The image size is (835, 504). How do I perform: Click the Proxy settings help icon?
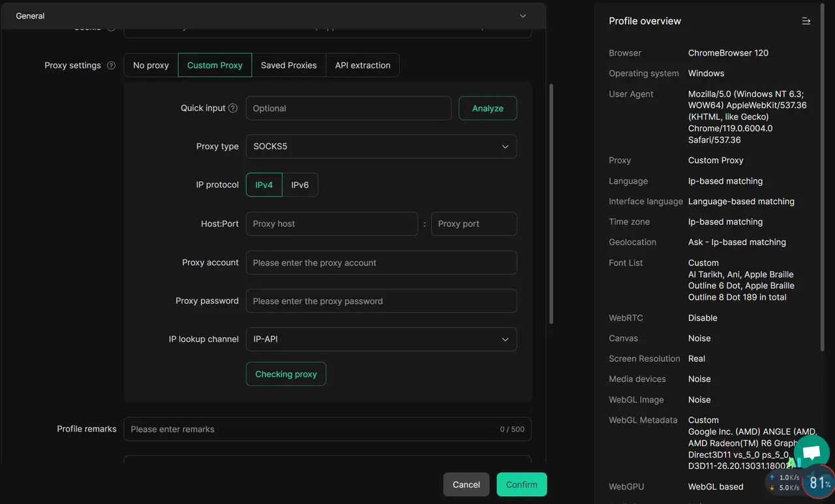pos(111,65)
